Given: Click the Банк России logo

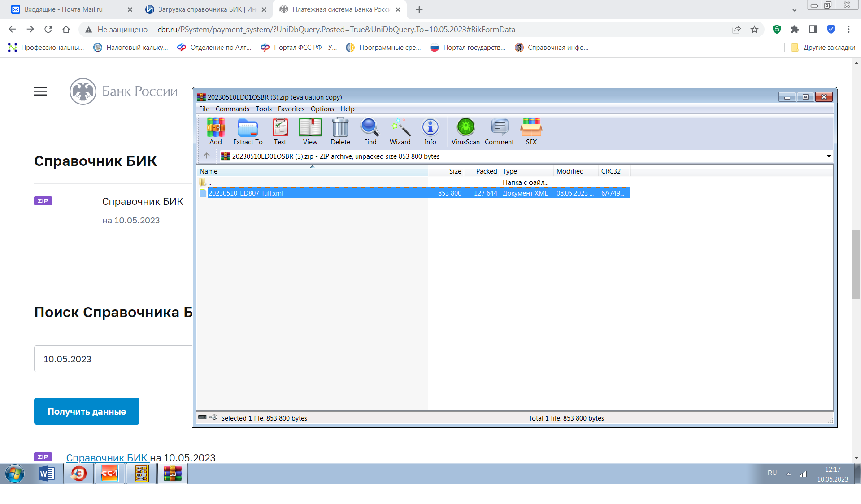Looking at the screenshot, I should pos(124,91).
